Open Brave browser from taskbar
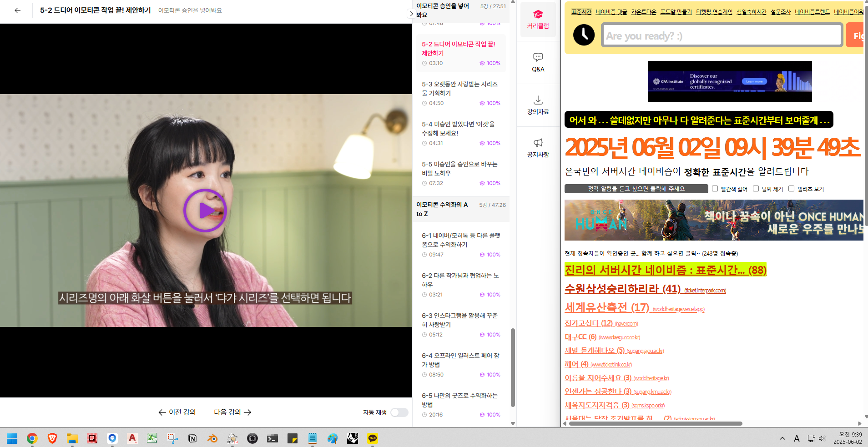The height and width of the screenshot is (447, 868). click(52, 438)
